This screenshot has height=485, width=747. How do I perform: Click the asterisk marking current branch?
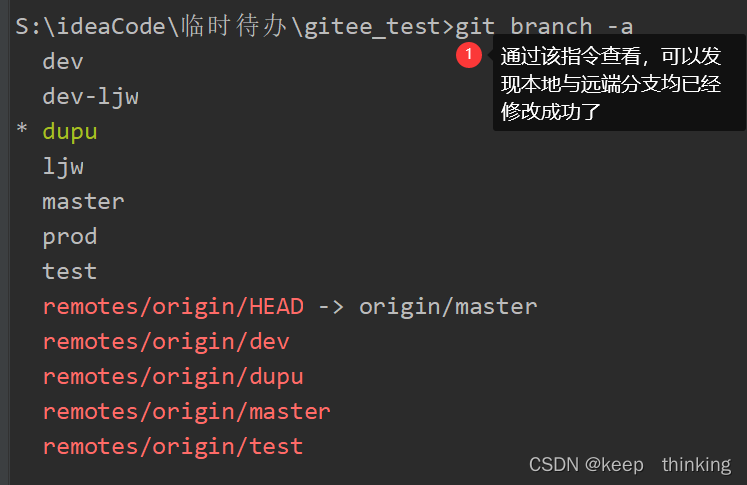22,129
